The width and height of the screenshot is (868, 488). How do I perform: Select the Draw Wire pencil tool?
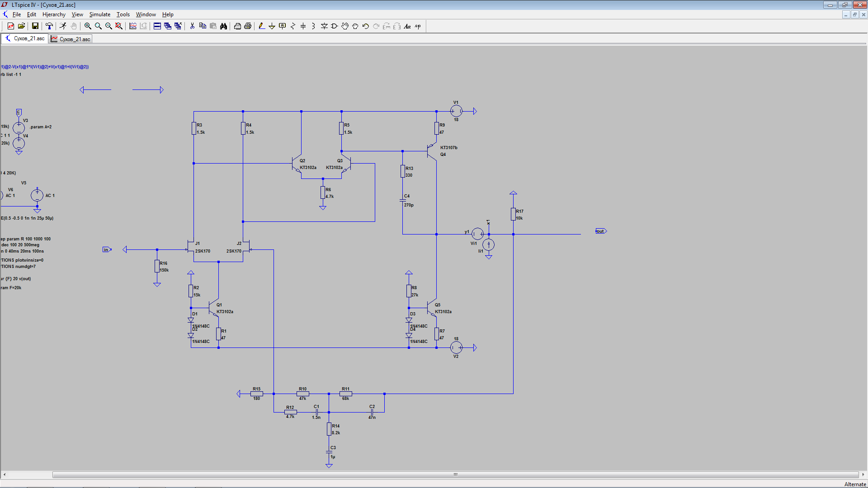pos(261,26)
